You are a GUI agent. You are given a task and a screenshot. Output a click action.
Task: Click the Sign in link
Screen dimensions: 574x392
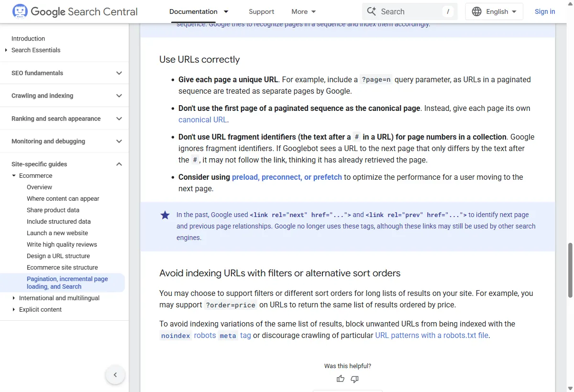tap(545, 11)
